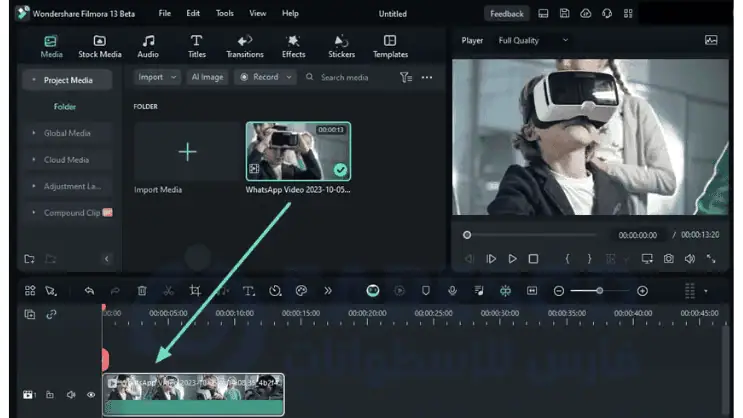Open the Help menu

point(290,13)
